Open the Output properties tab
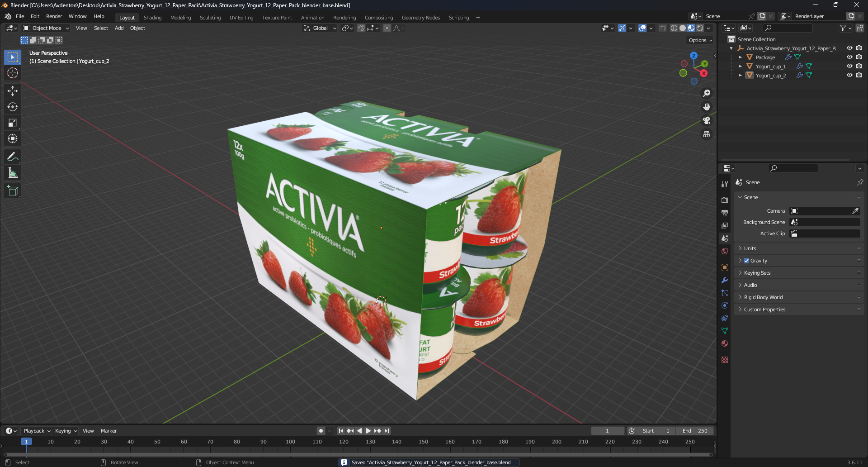Viewport: 868px width, 467px height. [725, 213]
